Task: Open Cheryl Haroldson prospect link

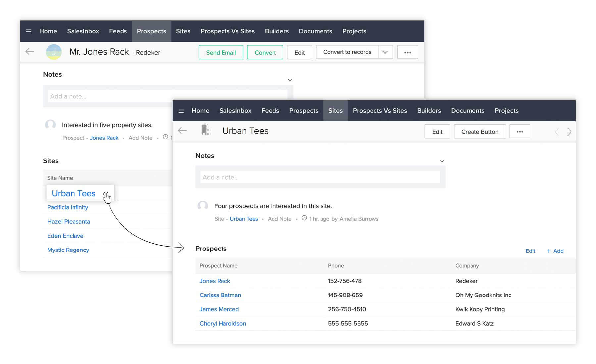Action: tap(223, 324)
